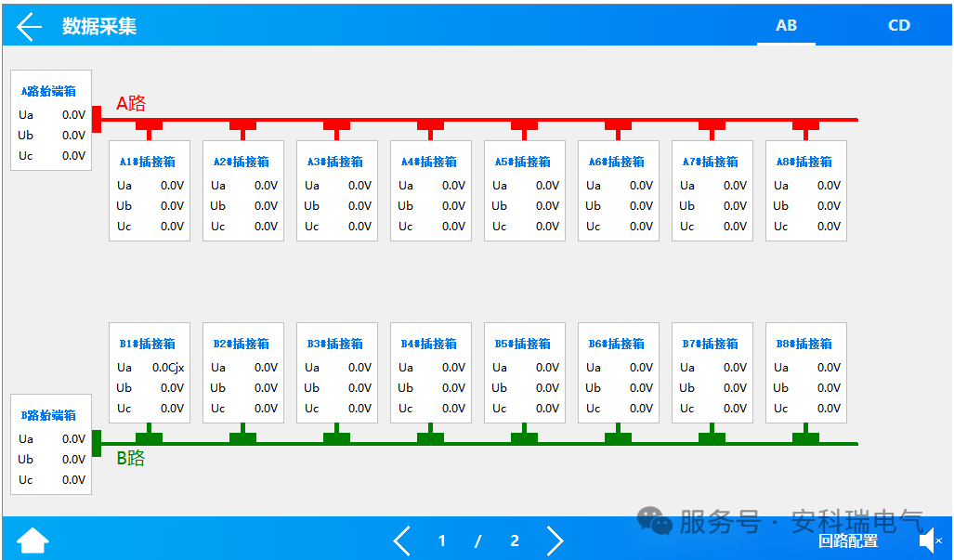954x560 pixels.
Task: Go to previous page chevron
Action: click(402, 540)
